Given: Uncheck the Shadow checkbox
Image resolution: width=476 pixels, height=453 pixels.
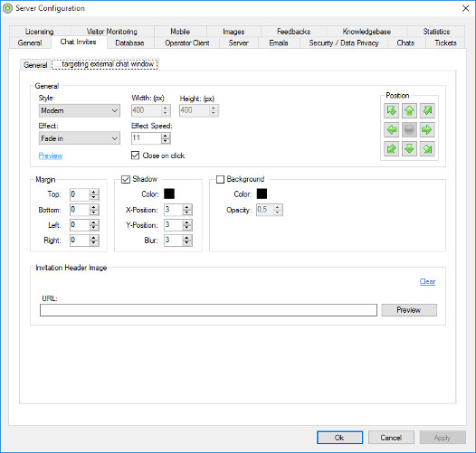Looking at the screenshot, I should [x=126, y=179].
